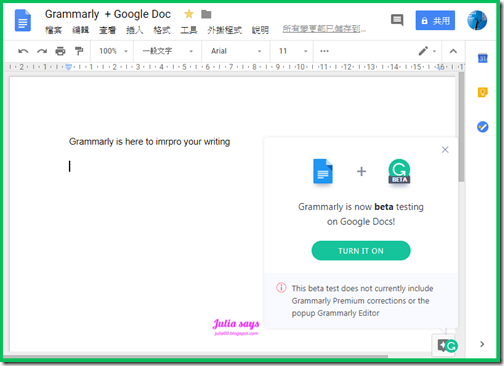Close the Grammarly beta popup
504x366 pixels.
[x=445, y=150]
